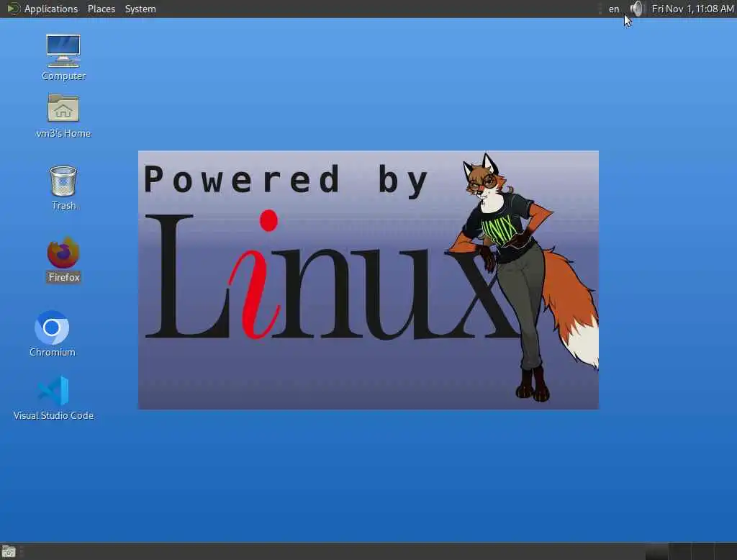Open the Places menu
This screenshot has height=560, width=737.
[x=101, y=9]
